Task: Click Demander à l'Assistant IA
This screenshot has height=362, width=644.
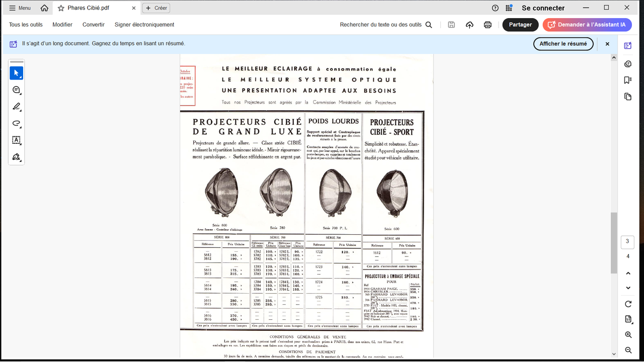Action: pyautogui.click(x=587, y=25)
